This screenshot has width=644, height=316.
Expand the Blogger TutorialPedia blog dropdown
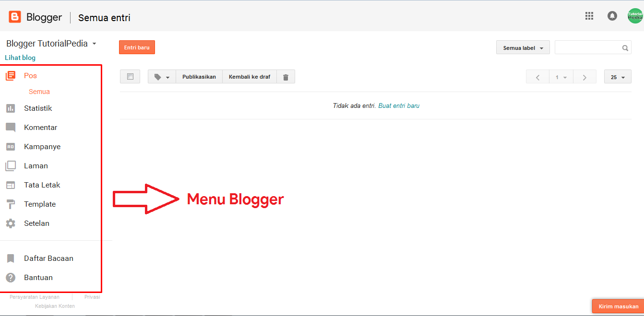51,44
